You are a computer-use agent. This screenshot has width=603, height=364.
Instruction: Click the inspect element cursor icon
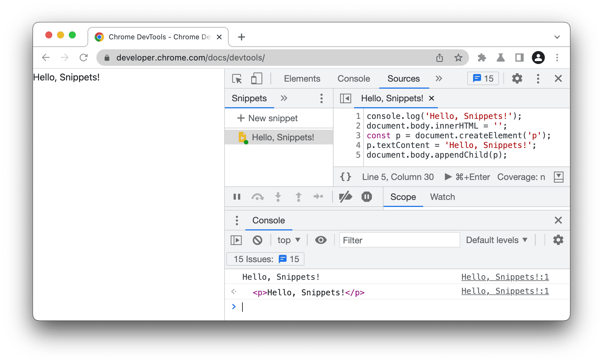click(236, 79)
